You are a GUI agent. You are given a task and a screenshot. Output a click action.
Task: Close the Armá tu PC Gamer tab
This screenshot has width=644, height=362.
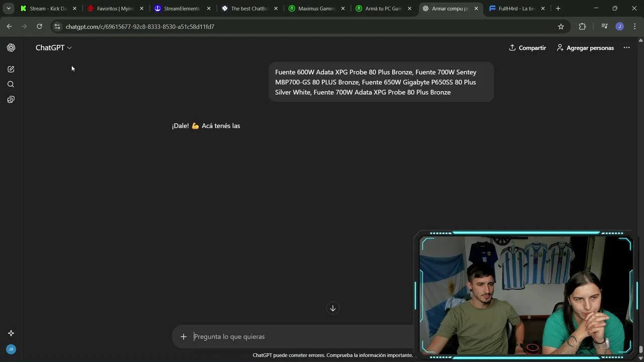[x=410, y=9]
